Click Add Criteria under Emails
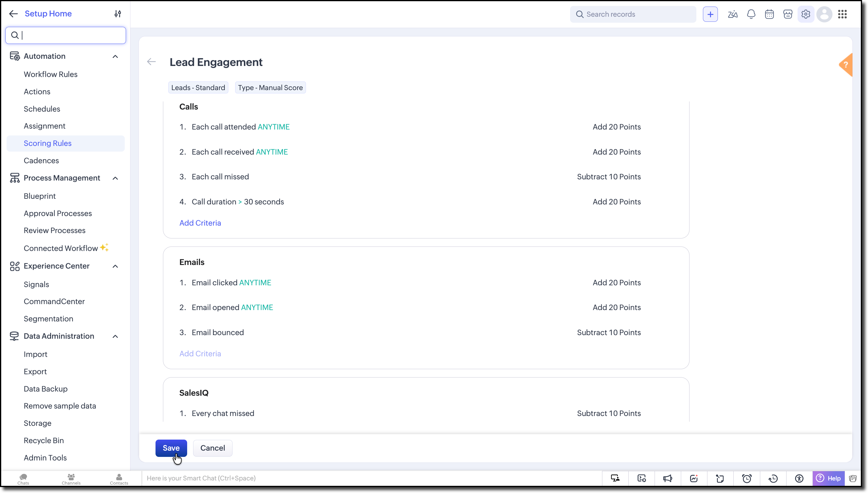The height and width of the screenshot is (493, 868). click(200, 354)
